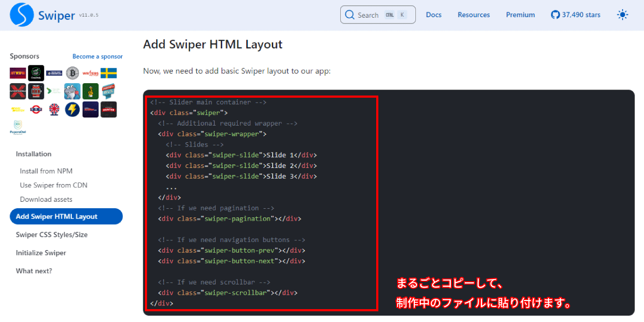
Task: Click the swiper-pagination div code line
Action: coord(230,218)
